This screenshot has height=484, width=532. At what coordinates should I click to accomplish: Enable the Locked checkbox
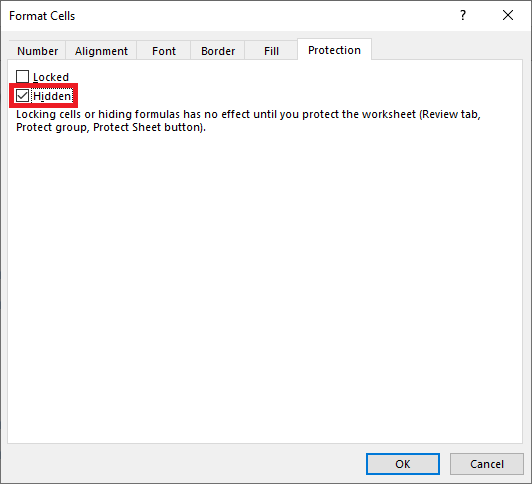click(x=22, y=77)
